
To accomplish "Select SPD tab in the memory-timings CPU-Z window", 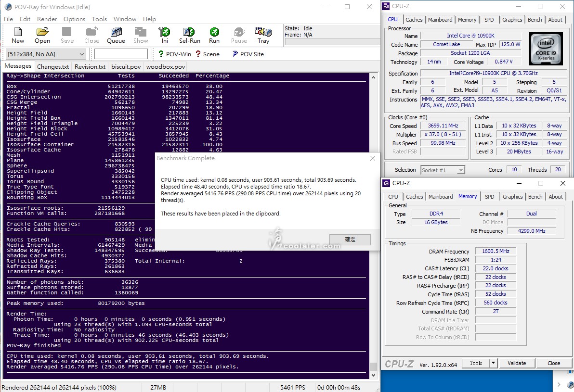I will 489,197.
